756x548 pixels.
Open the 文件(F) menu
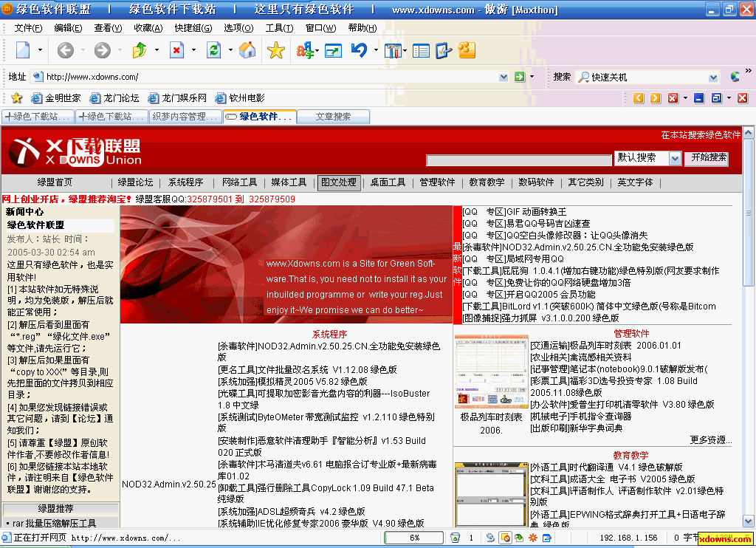[28, 28]
